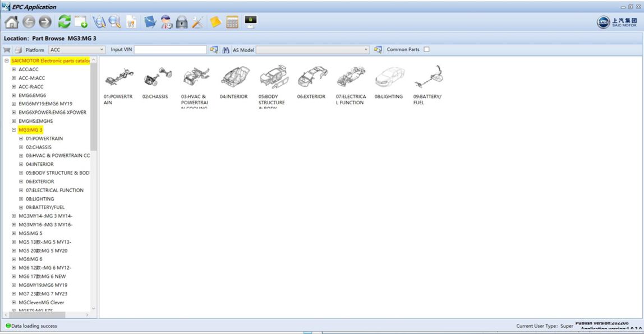
Task: Select MG3MY14-:MG 3 MY14- in the tree
Action: tap(45, 216)
